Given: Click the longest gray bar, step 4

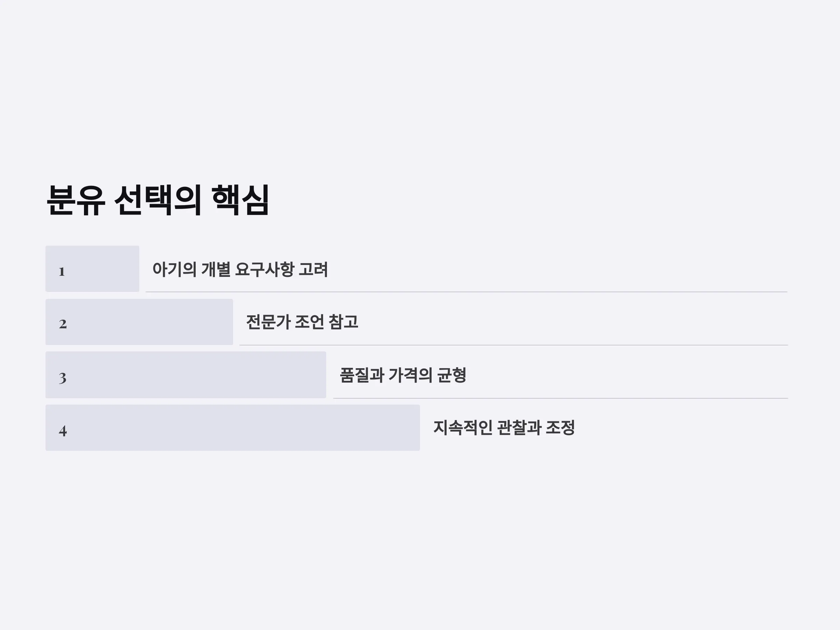Looking at the screenshot, I should tap(233, 428).
